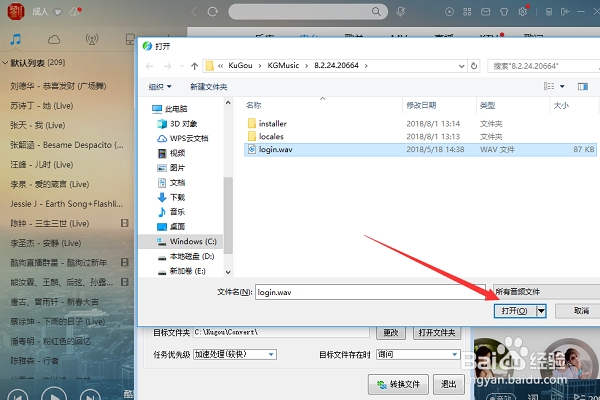Screen dimensions: 600x400
Task: Select 本地磁盘 (D:) drive
Action: tap(186, 256)
